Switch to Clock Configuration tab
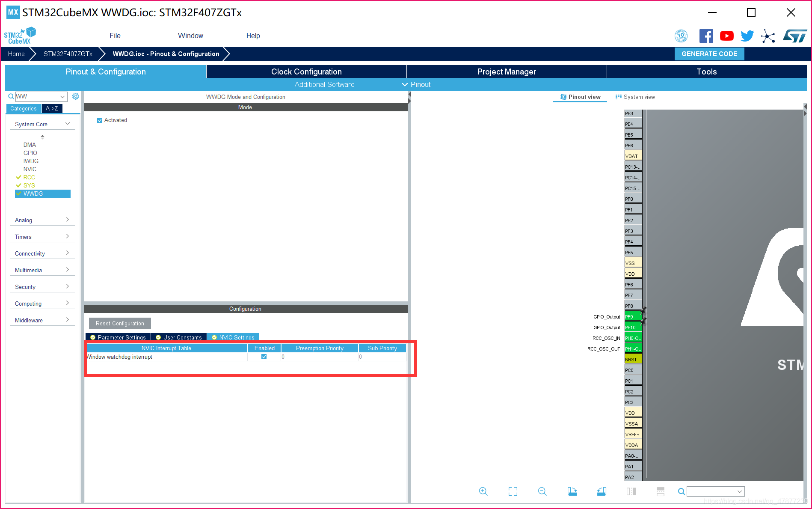Image resolution: width=812 pixels, height=509 pixels. point(306,71)
